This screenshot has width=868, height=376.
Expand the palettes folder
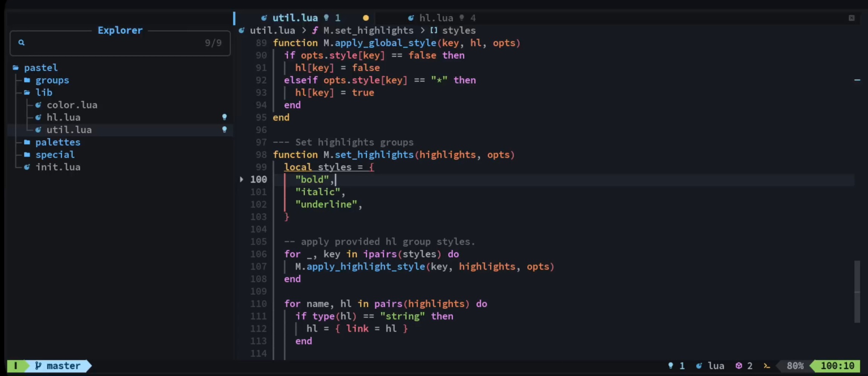click(x=58, y=142)
